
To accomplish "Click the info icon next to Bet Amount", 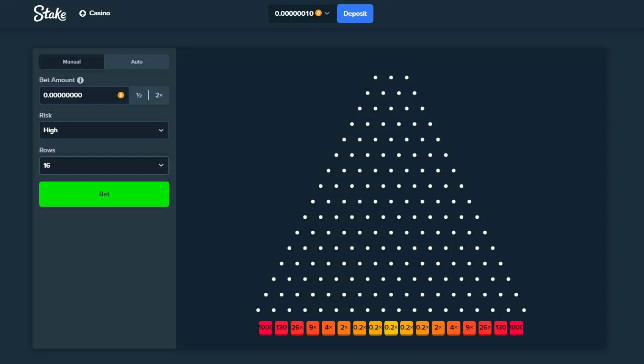I will 79,80.
